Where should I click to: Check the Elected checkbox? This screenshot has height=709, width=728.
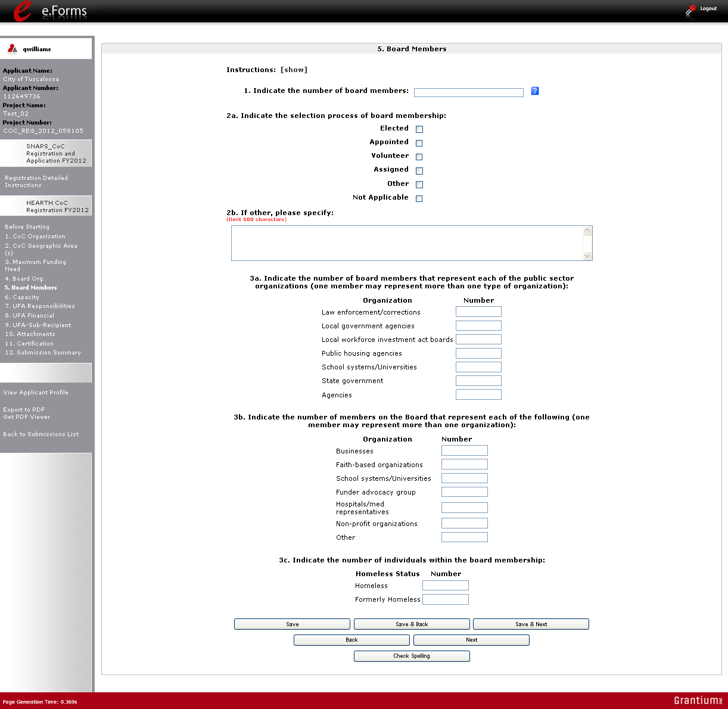point(419,129)
